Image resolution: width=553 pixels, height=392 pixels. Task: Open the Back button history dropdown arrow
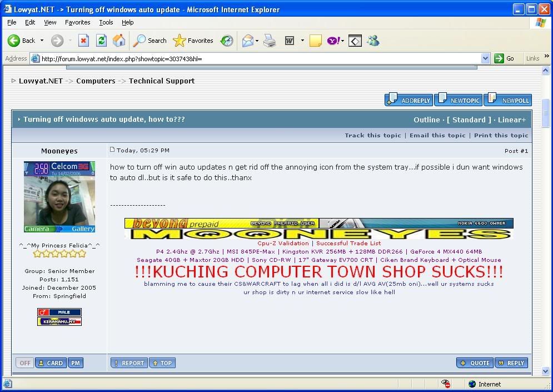[42, 41]
